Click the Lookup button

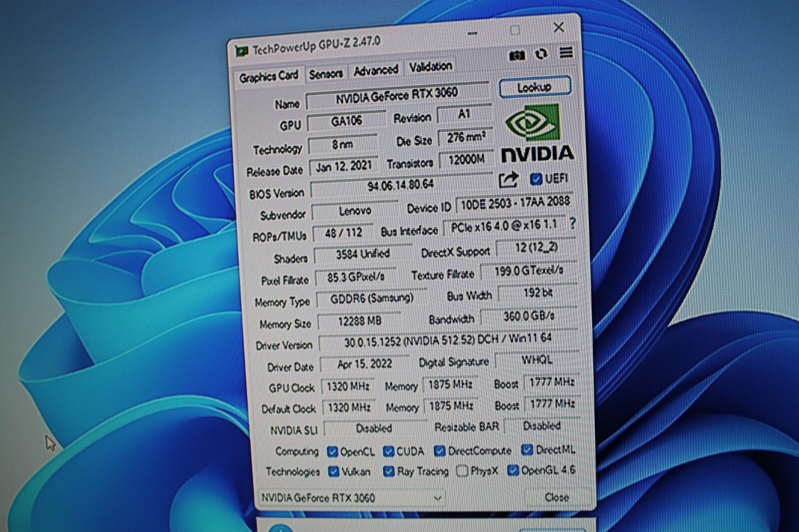(x=534, y=87)
